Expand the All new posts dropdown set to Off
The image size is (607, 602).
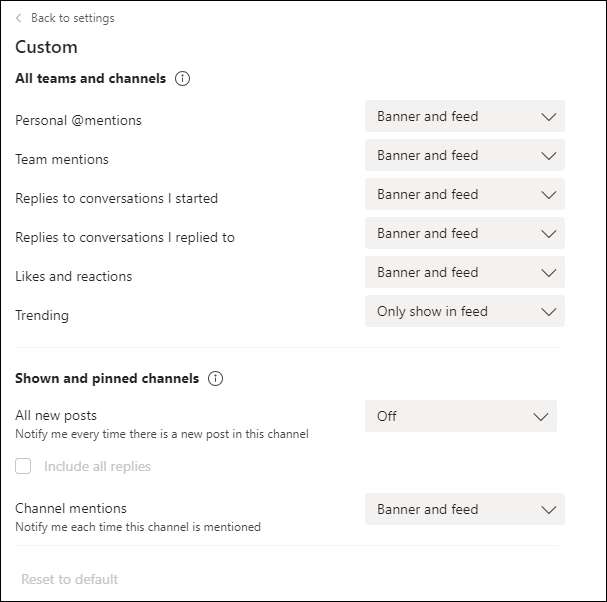pyautogui.click(x=460, y=416)
